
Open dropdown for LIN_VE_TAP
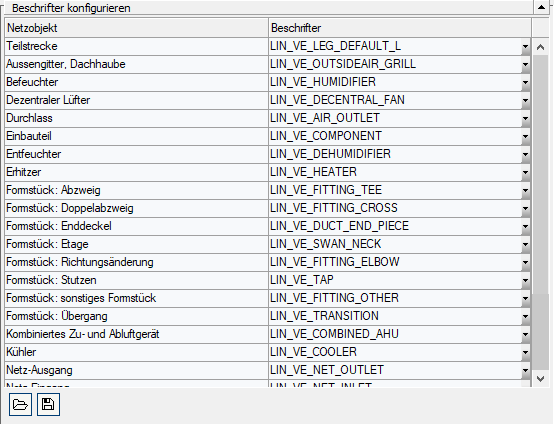pyautogui.click(x=525, y=281)
